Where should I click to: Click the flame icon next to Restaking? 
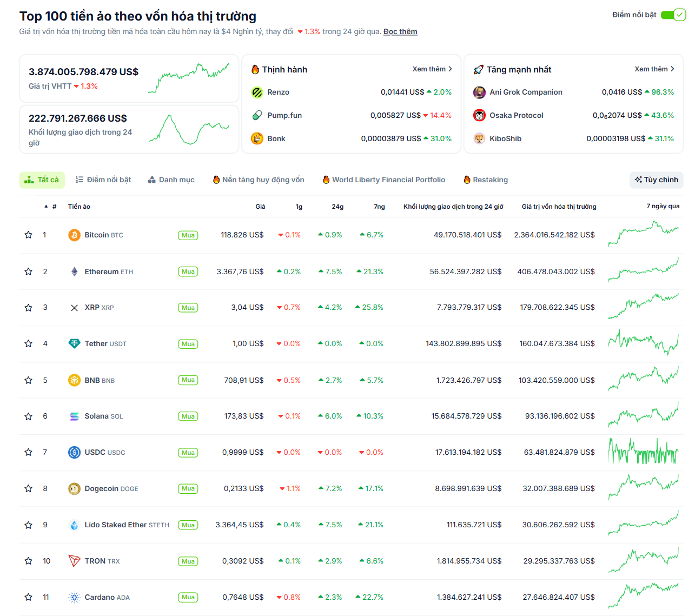(x=467, y=180)
